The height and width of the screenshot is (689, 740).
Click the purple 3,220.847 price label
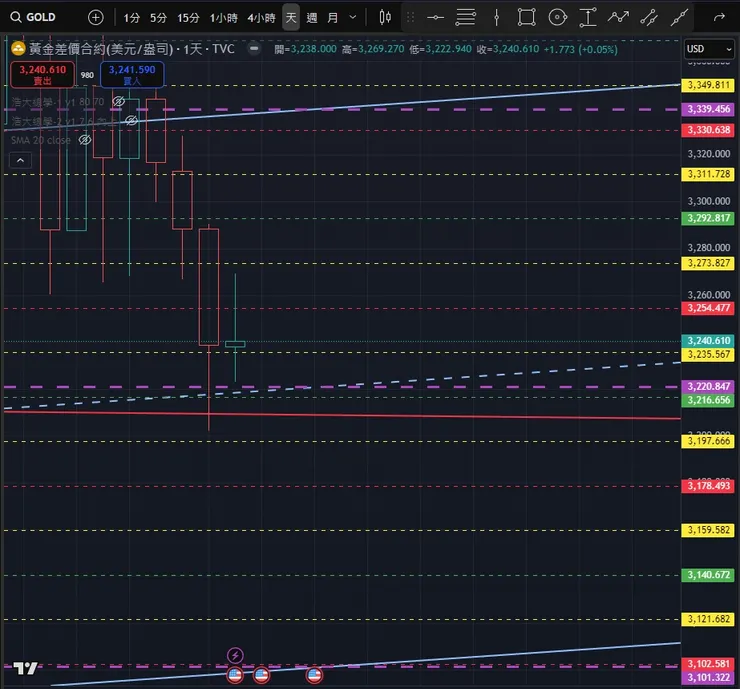(708, 386)
